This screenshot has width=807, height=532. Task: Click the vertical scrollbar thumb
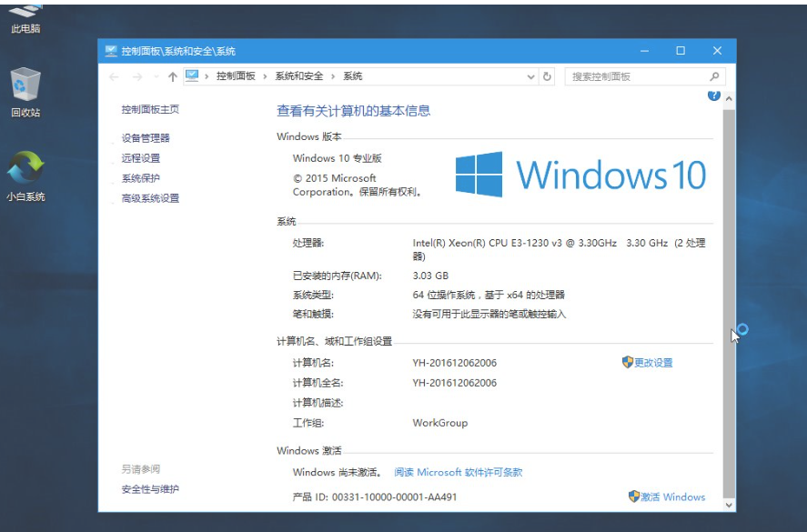point(729,303)
